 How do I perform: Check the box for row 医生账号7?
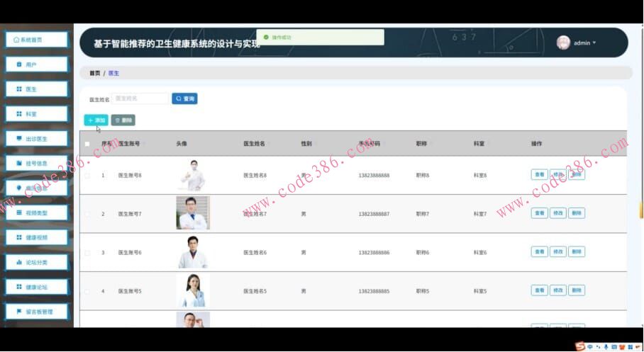coord(87,214)
